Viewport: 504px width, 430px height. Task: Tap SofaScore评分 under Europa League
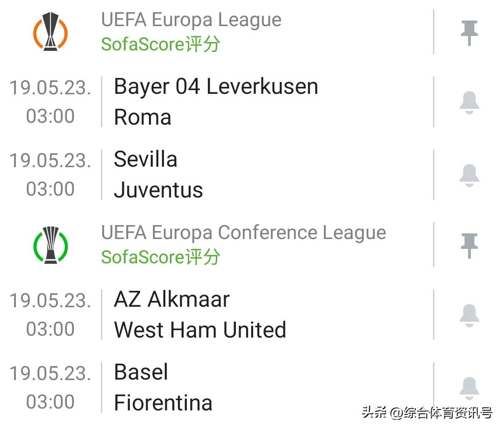pos(161,45)
